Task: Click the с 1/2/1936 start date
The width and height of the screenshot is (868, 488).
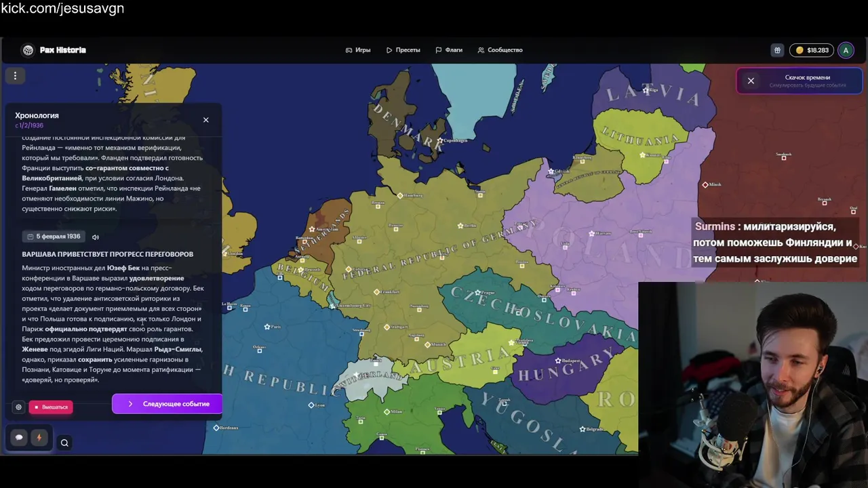Action: click(29, 125)
